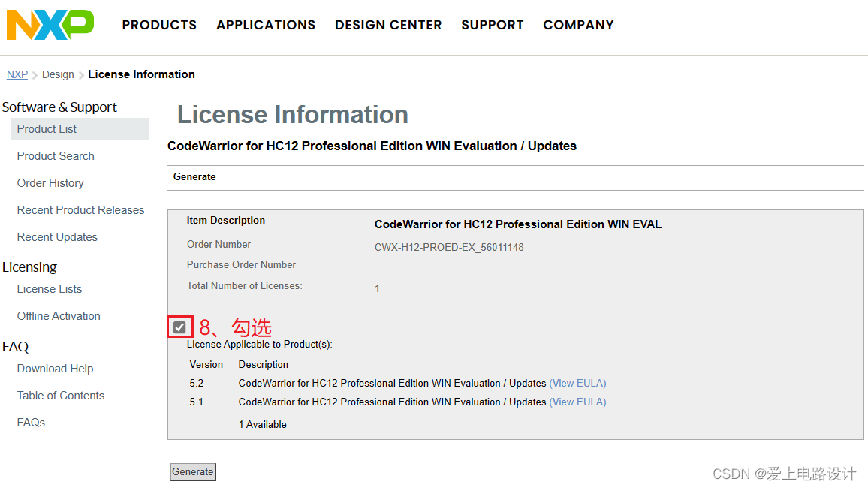Sort by Description column header
This screenshot has height=488, width=868.
point(264,365)
